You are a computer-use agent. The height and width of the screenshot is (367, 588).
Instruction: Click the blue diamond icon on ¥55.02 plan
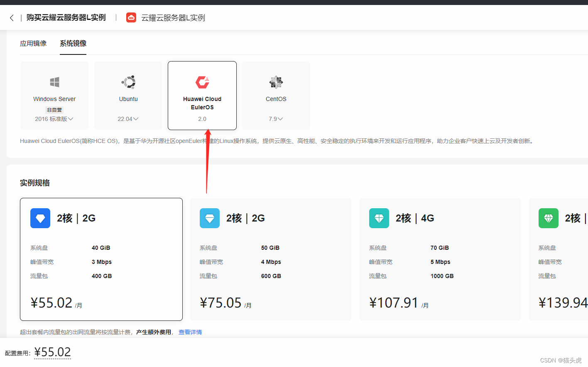40,218
